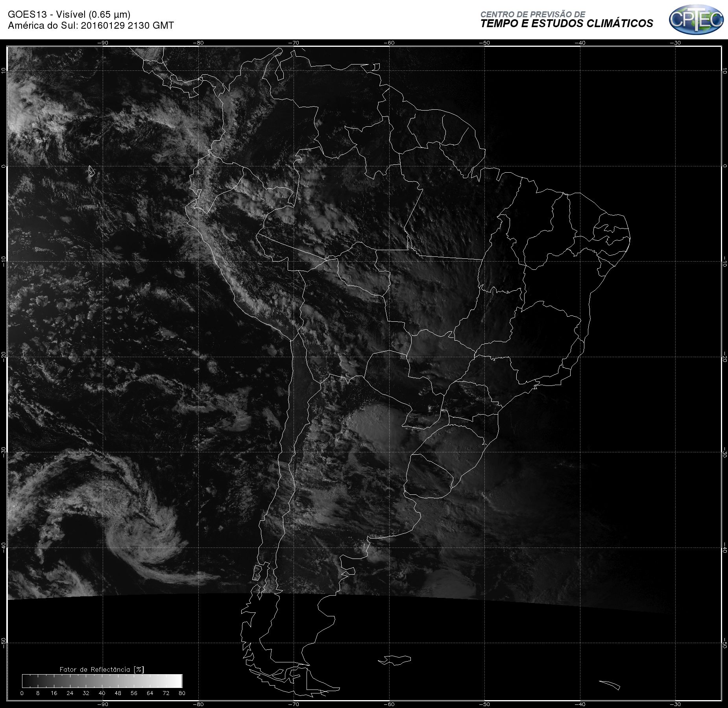Click the reflectance grayscale color bar

102,681
